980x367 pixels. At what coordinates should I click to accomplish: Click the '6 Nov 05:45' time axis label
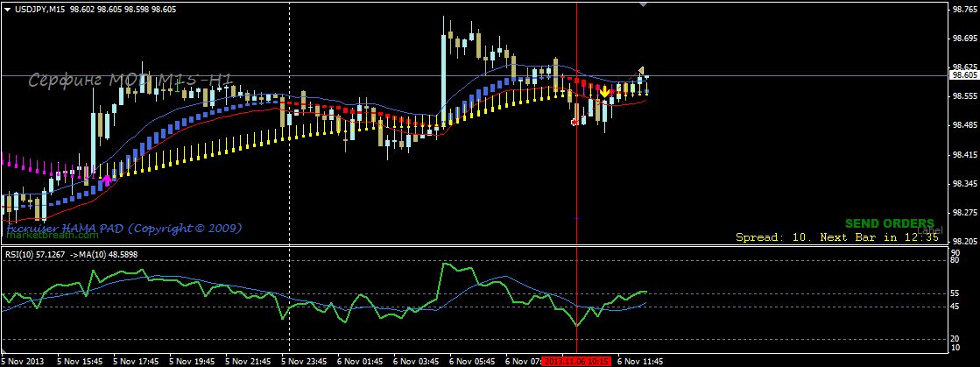(x=473, y=362)
